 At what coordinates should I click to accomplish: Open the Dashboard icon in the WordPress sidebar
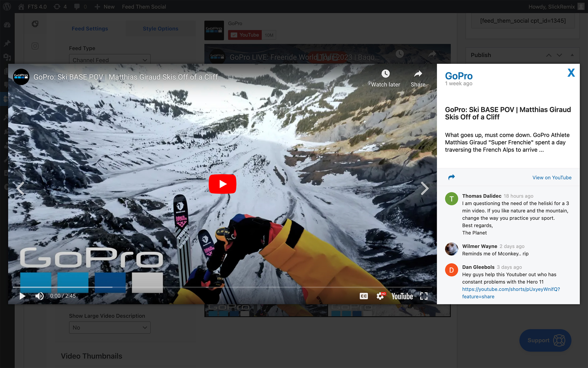click(x=7, y=25)
